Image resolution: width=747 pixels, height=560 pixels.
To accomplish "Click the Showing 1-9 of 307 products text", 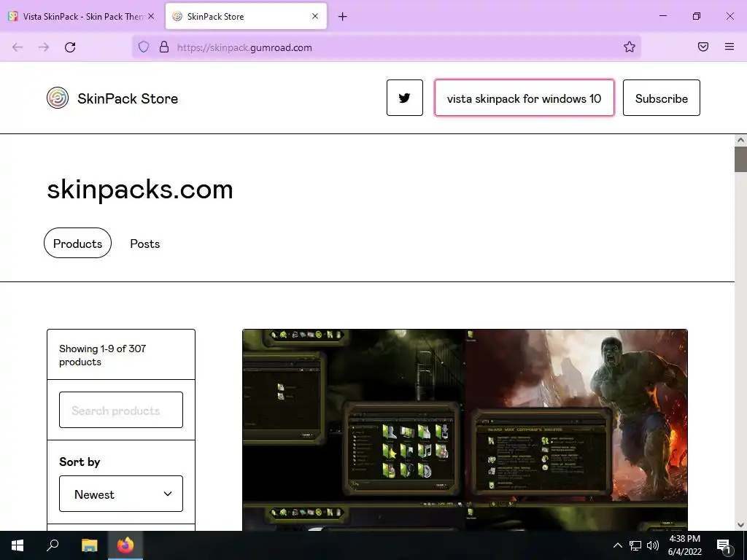I will point(102,355).
